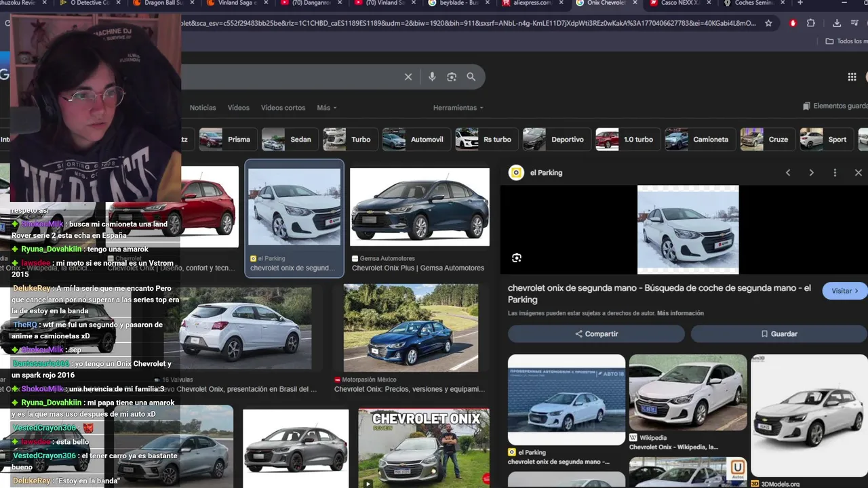Open the Videos cortos search tab

tap(283, 108)
